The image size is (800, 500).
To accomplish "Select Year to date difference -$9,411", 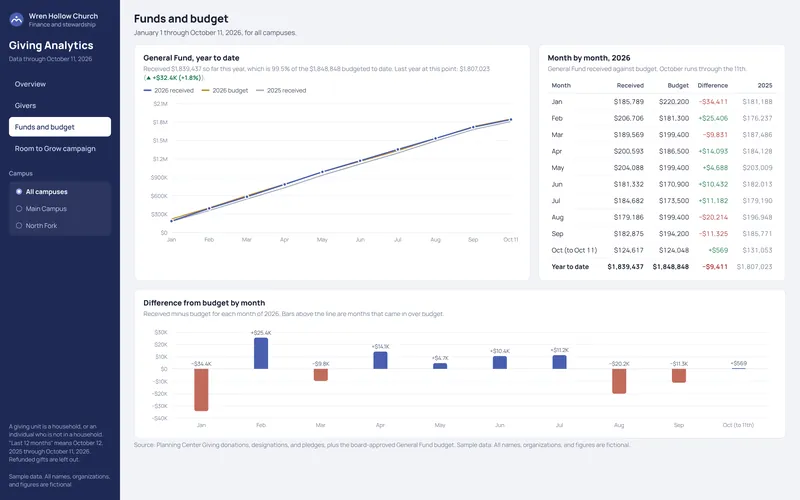I will pyautogui.click(x=715, y=267).
